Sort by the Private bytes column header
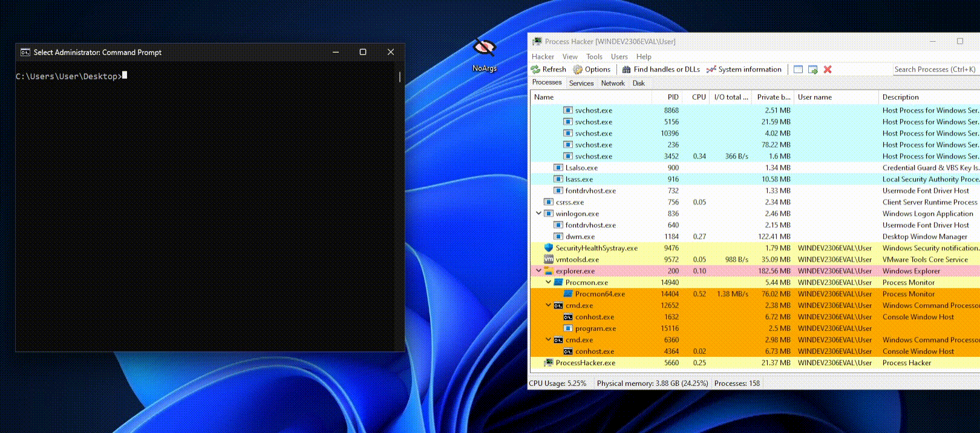 (x=773, y=97)
